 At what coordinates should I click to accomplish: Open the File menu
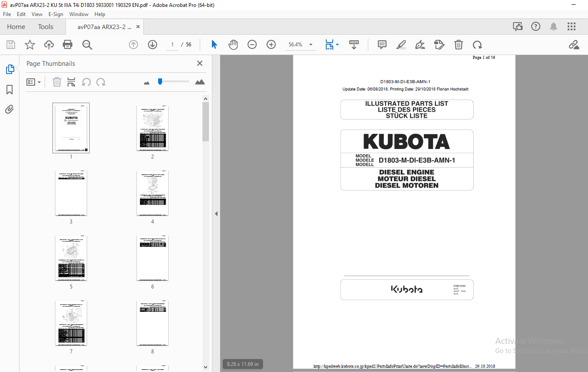(7, 14)
